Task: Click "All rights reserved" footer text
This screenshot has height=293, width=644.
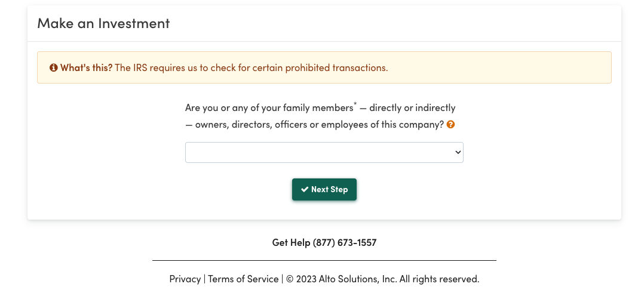Action: click(x=439, y=279)
